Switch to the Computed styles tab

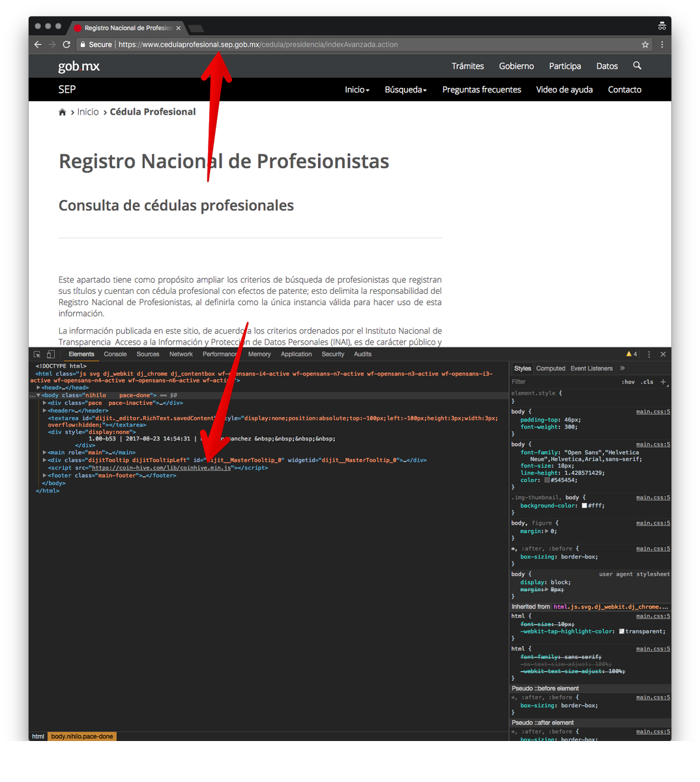(x=551, y=369)
